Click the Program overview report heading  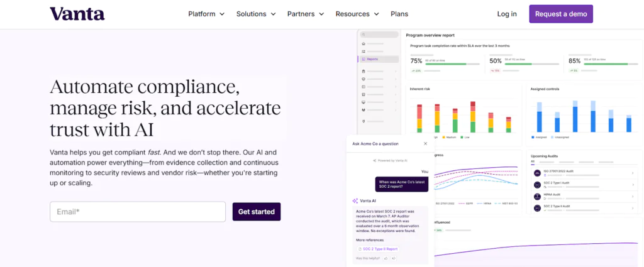(x=430, y=35)
